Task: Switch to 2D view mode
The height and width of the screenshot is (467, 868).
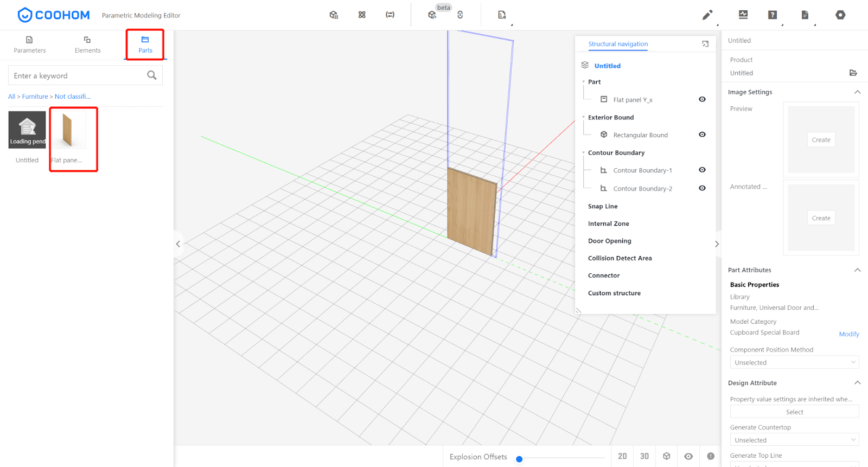Action: [622, 456]
